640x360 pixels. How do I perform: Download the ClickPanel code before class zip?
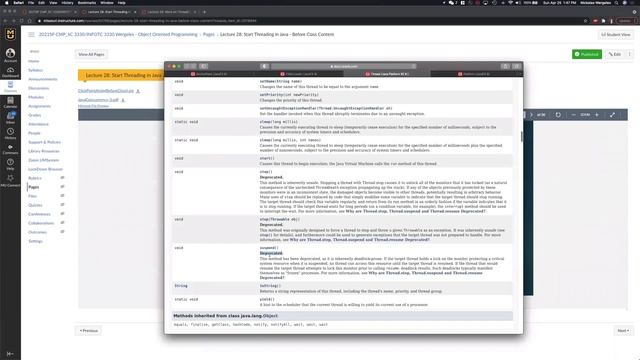click(138, 91)
